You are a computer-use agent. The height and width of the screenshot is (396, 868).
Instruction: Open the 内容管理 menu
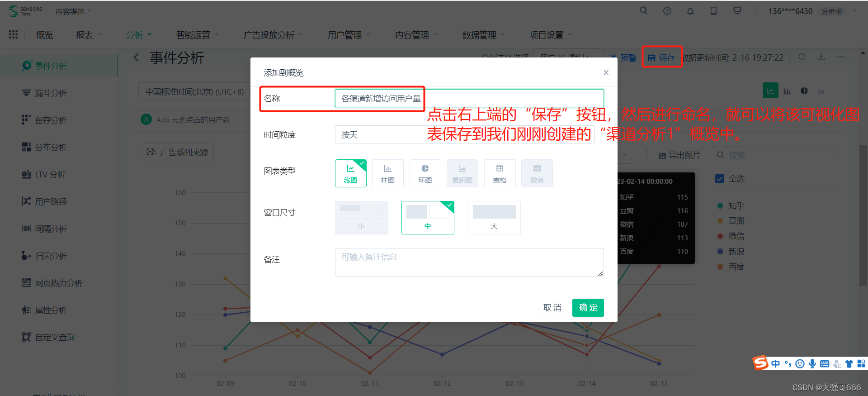(x=416, y=35)
